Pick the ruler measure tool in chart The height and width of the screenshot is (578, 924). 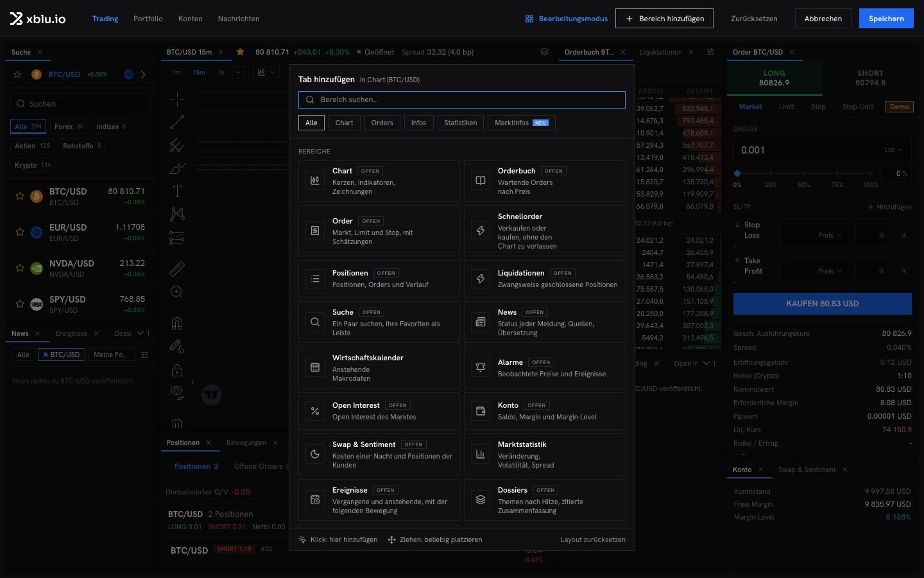177,268
